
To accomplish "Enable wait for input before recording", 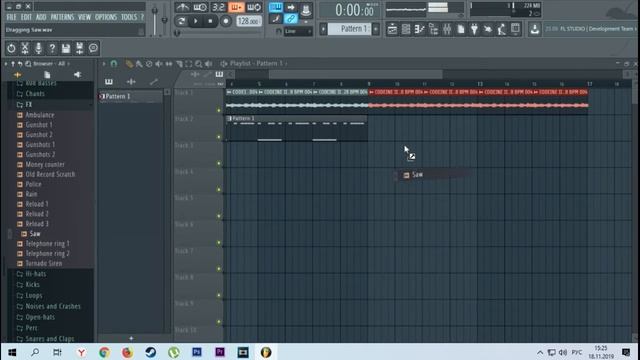I will [x=200, y=7].
